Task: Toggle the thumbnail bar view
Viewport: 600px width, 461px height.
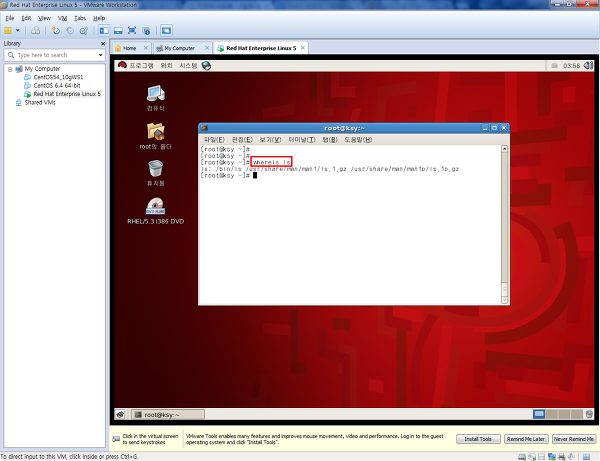Action: pyautogui.click(x=118, y=31)
